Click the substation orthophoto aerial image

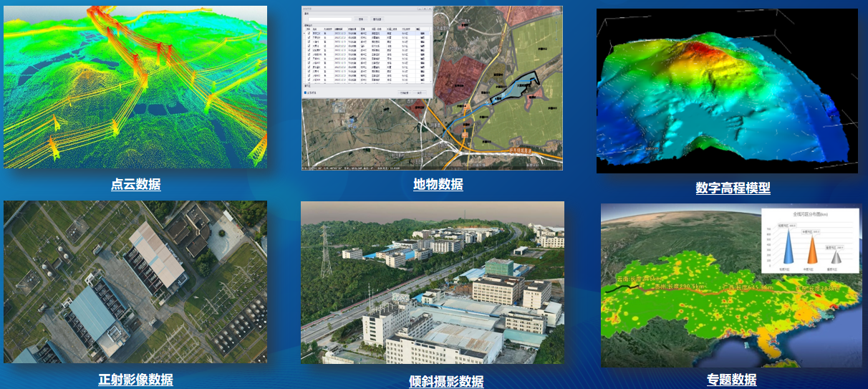(x=135, y=282)
